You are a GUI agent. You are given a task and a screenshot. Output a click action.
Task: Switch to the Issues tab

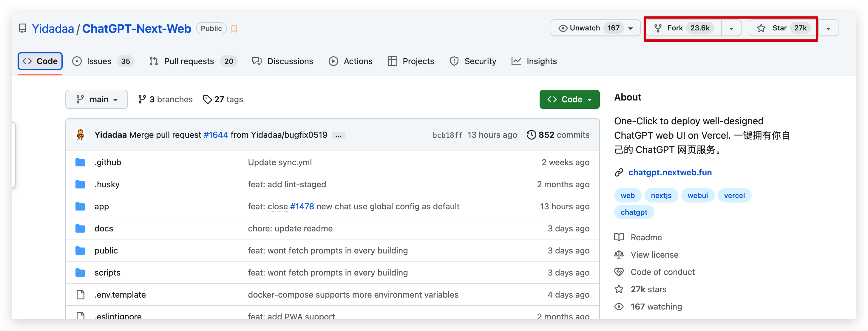(x=103, y=61)
